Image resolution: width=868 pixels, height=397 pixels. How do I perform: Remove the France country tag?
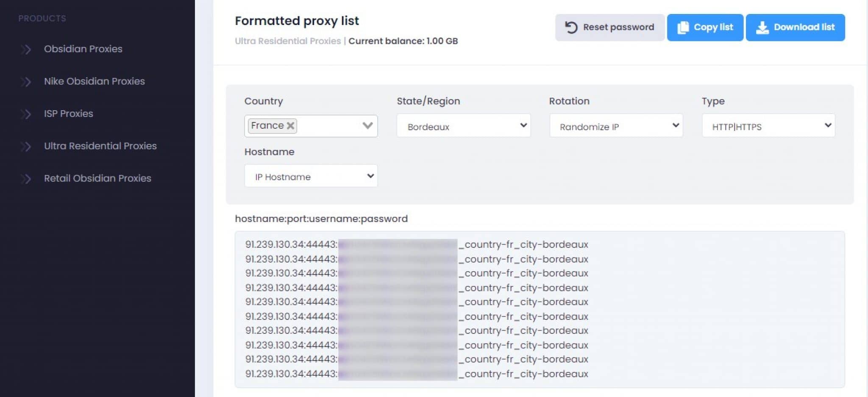pos(290,126)
